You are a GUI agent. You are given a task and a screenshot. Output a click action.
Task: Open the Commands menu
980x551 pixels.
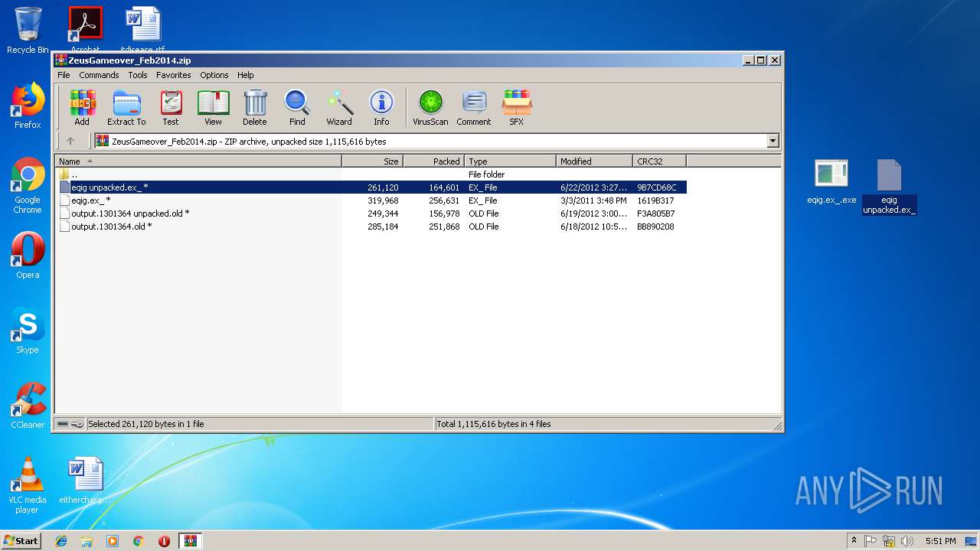[99, 75]
